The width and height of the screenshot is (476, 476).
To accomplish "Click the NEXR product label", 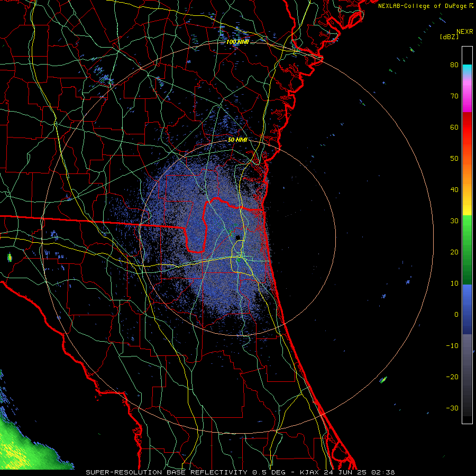I will [465, 32].
